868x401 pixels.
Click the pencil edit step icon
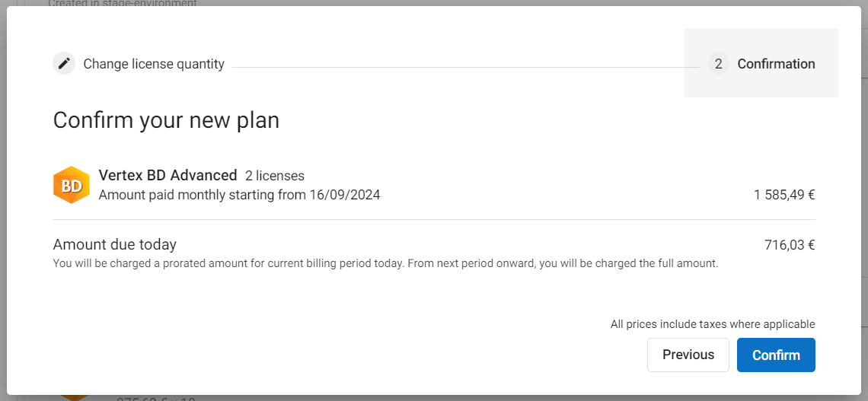point(64,64)
